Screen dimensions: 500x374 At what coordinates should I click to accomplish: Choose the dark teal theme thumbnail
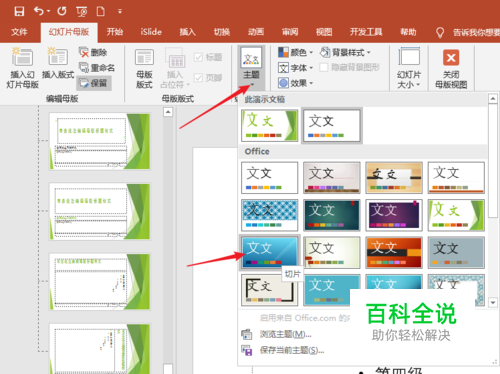click(332, 215)
